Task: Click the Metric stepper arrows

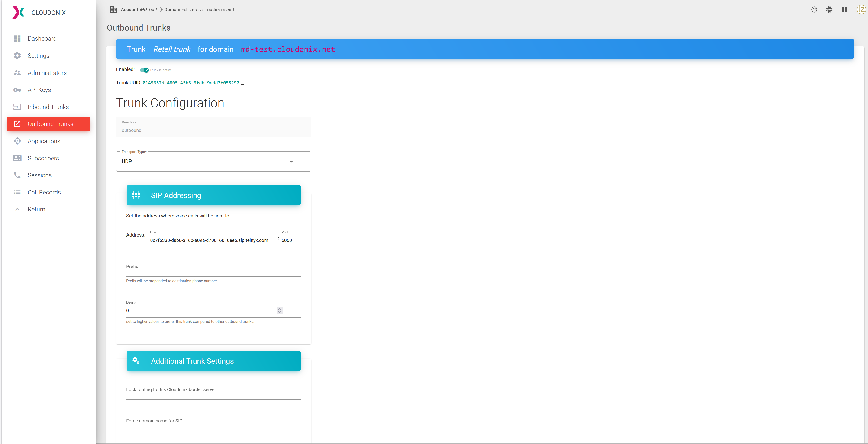Action: pos(279,311)
